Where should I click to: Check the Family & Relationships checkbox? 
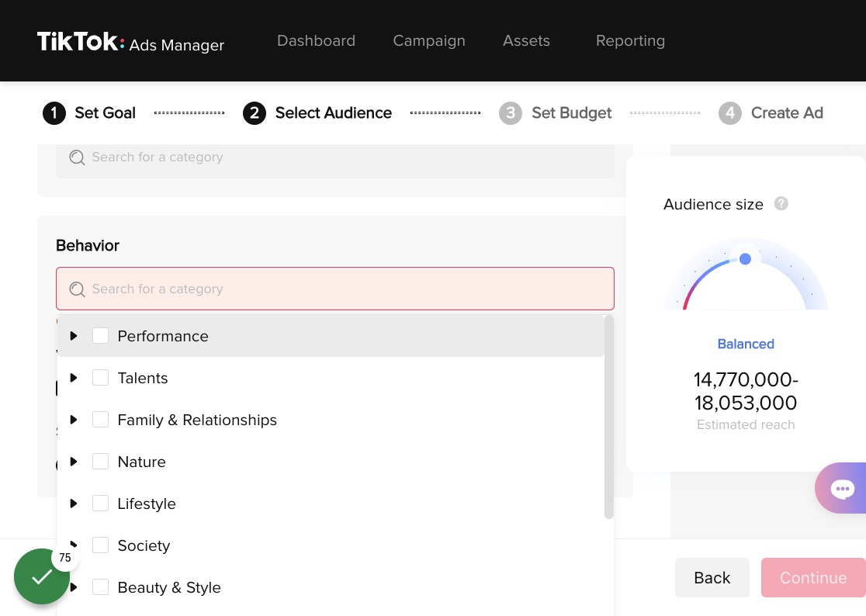pyautogui.click(x=100, y=420)
